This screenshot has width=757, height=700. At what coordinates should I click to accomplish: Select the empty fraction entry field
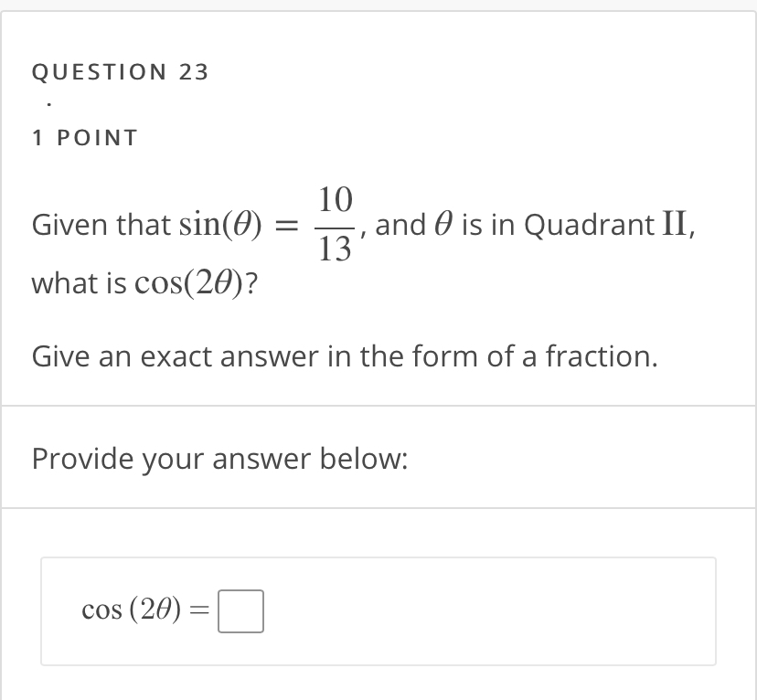tap(240, 611)
